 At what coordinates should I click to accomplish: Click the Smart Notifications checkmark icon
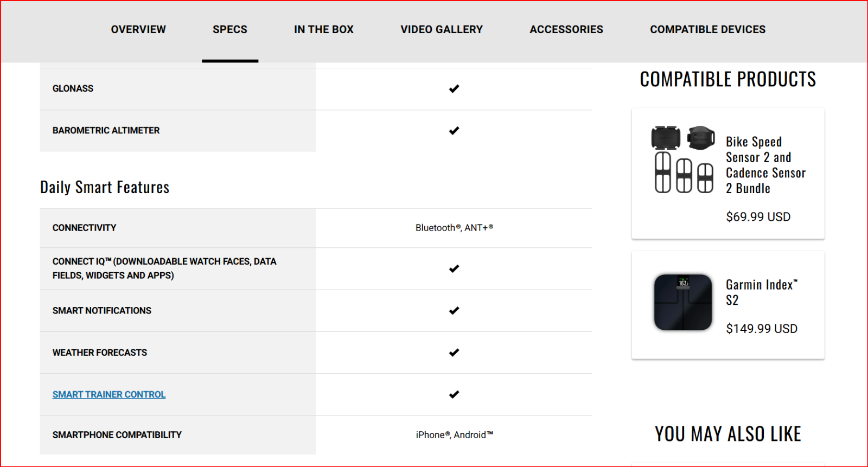point(454,310)
